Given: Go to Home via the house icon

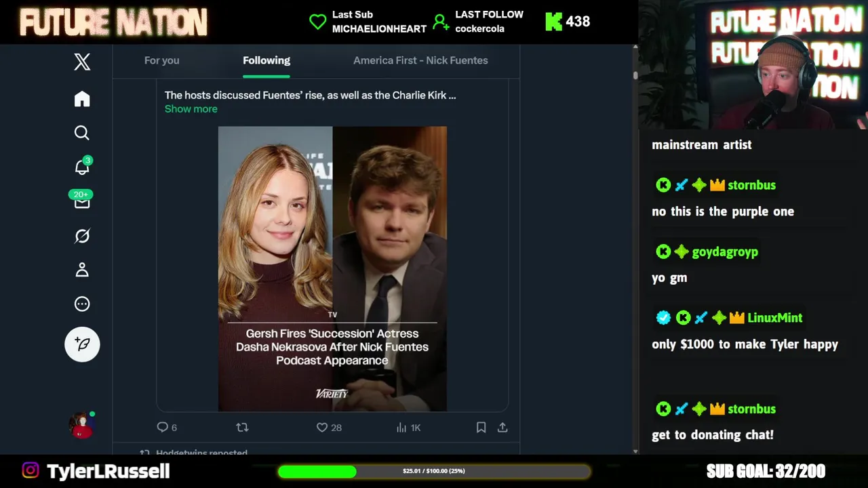Looking at the screenshot, I should [82, 99].
